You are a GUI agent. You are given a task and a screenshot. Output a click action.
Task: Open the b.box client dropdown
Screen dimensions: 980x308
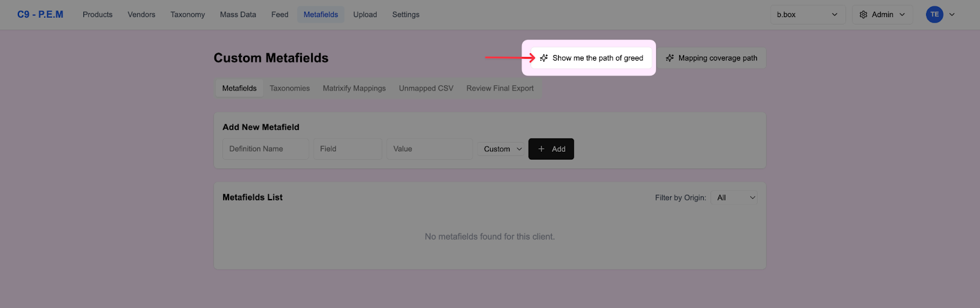[807, 15]
